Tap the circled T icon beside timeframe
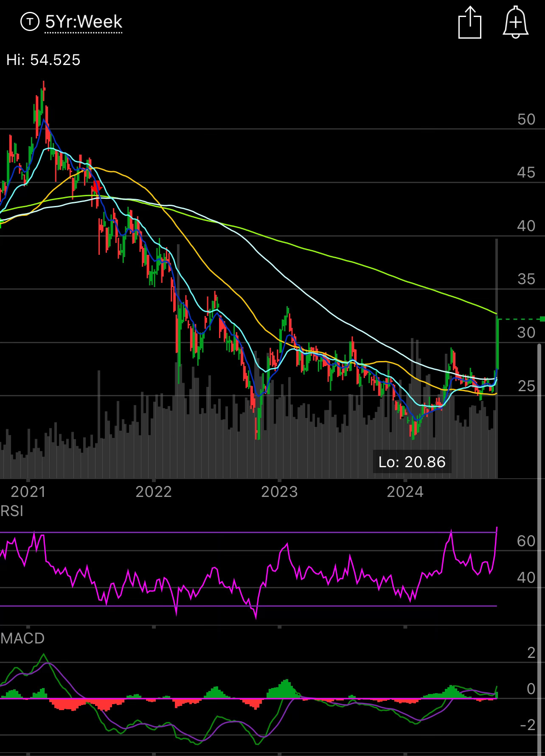 point(30,22)
